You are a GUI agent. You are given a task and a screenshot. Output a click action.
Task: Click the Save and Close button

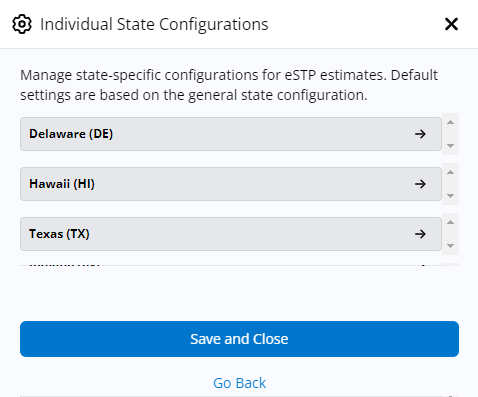pyautogui.click(x=239, y=339)
